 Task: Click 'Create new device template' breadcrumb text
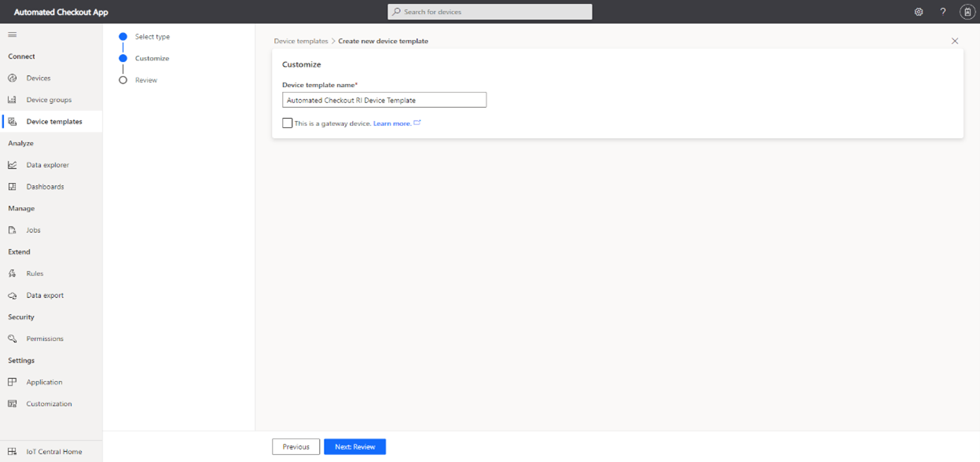(x=384, y=41)
